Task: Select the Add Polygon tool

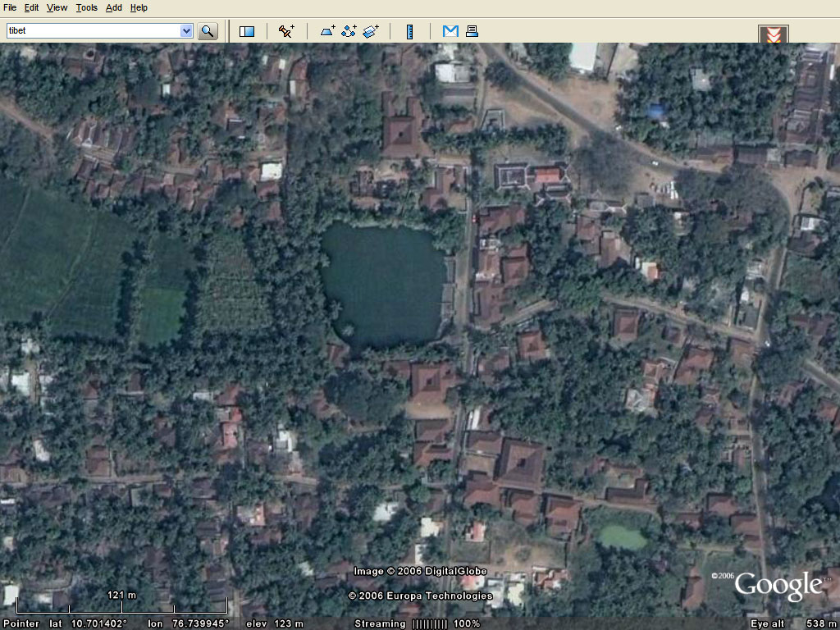Action: (x=327, y=31)
